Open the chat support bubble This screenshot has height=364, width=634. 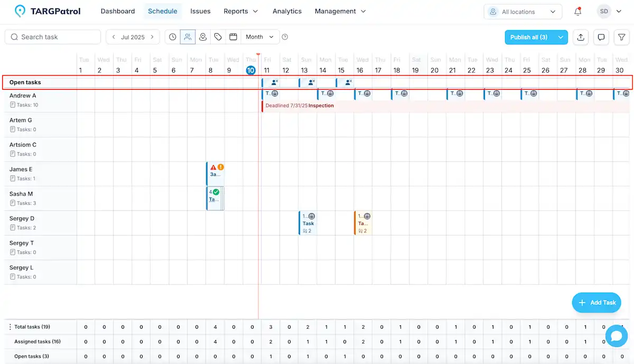[616, 335]
